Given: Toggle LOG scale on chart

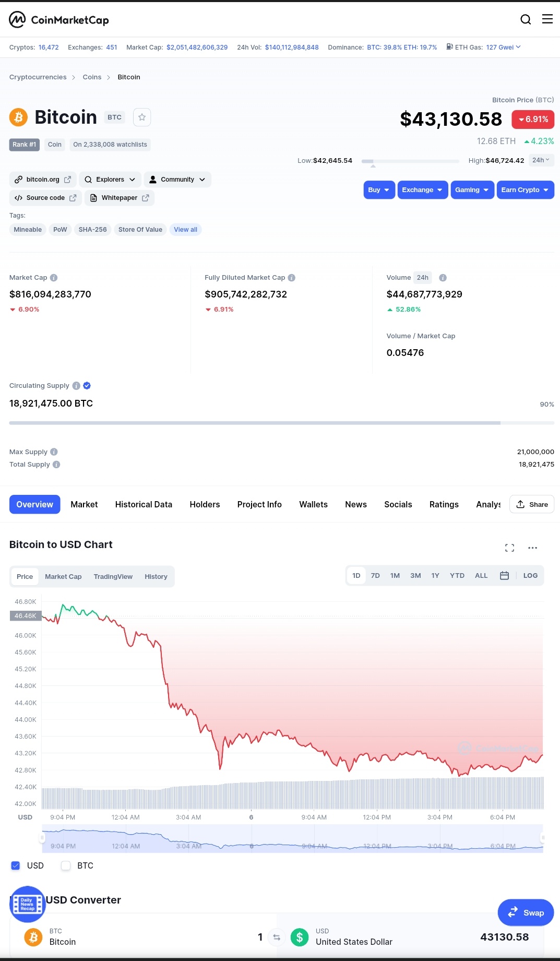Looking at the screenshot, I should (x=530, y=575).
